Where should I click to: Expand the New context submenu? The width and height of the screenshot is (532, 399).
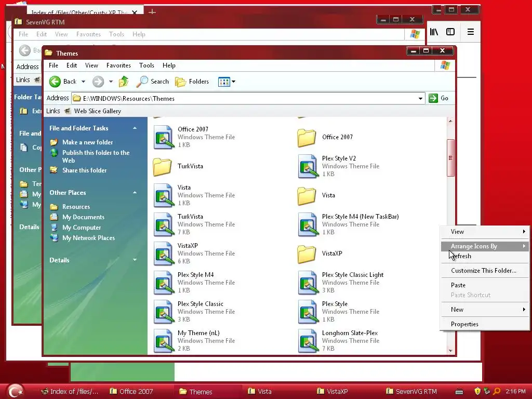524,310
